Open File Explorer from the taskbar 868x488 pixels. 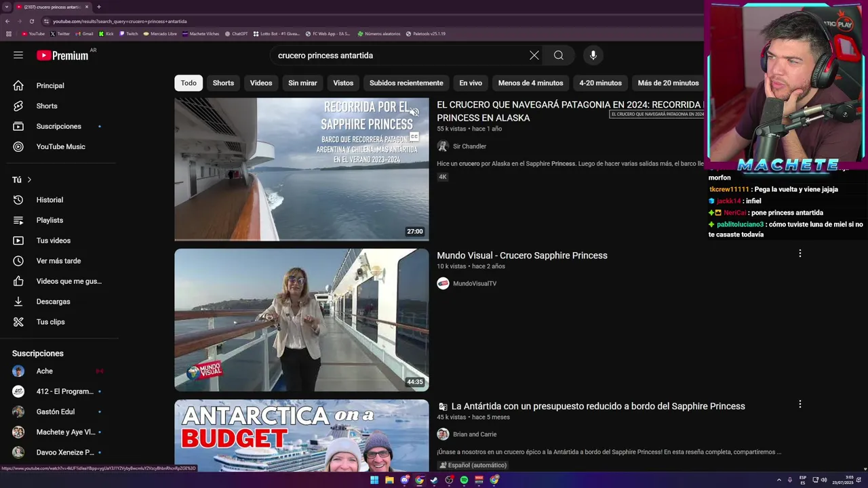tap(389, 480)
